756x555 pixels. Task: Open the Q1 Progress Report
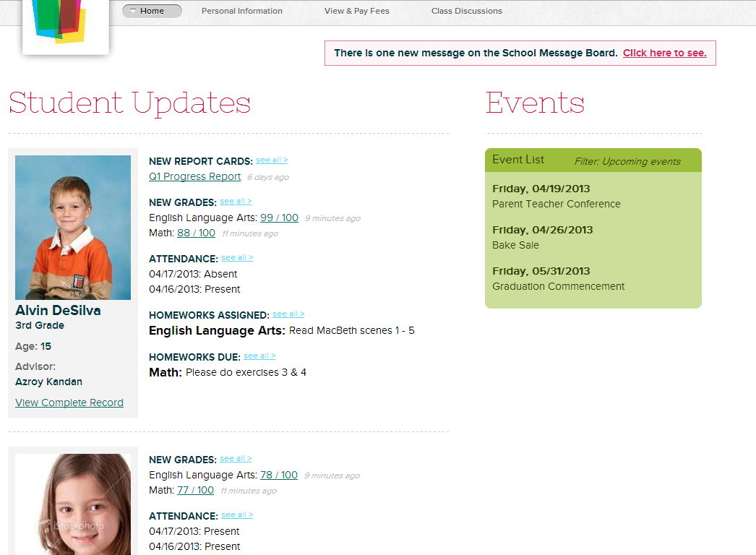coord(194,176)
